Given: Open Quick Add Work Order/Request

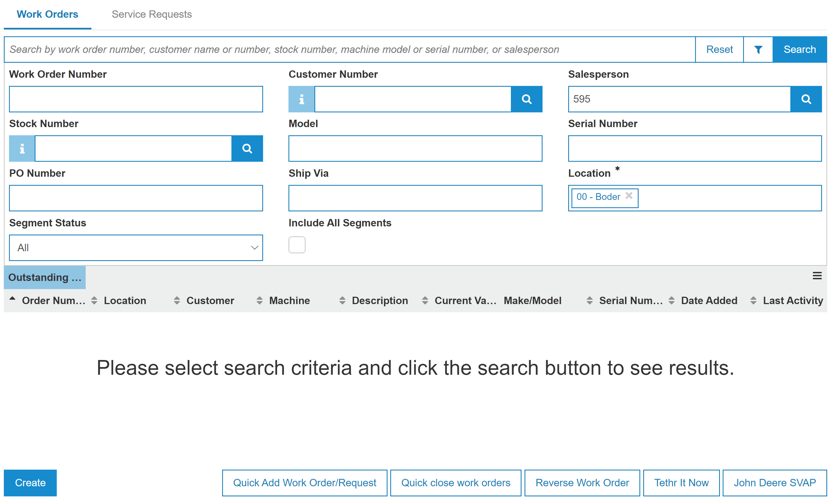Looking at the screenshot, I should coord(304,483).
